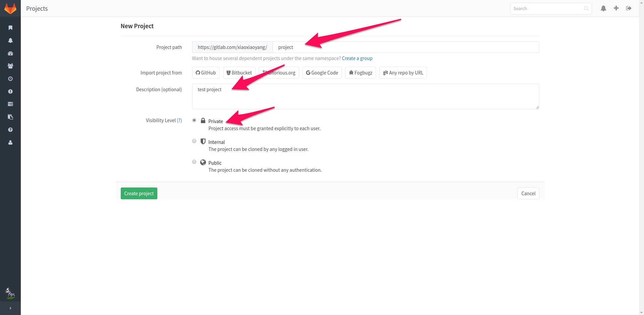The width and height of the screenshot is (644, 315).
Task: Click the search magnifier icon
Action: (x=586, y=8)
